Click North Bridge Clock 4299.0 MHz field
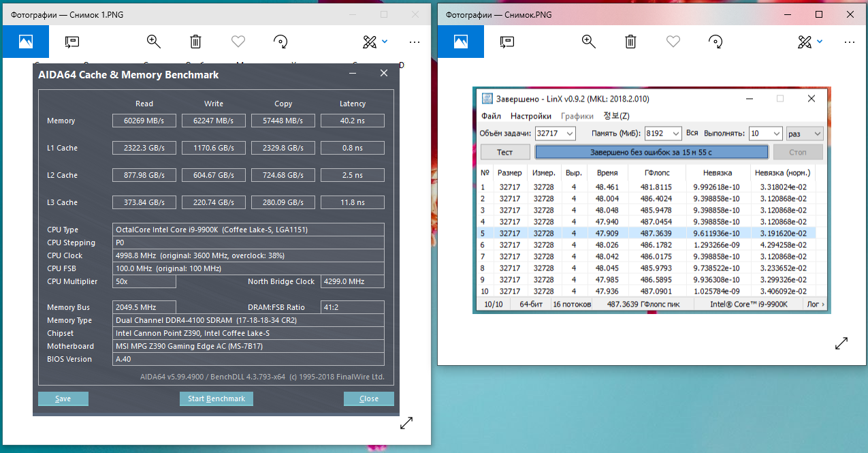Screen dimensions: 868x453 point(353,281)
